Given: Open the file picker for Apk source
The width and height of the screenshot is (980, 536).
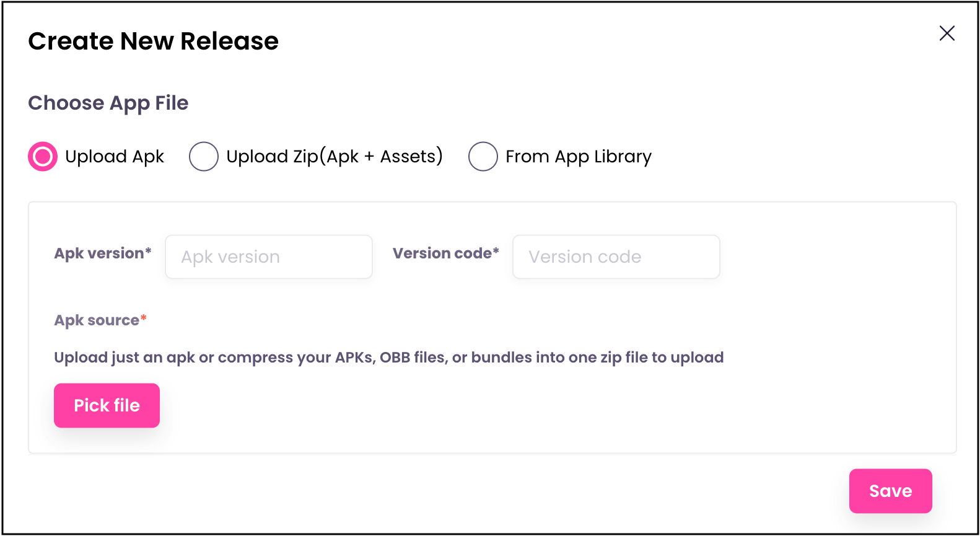Looking at the screenshot, I should tap(107, 405).
